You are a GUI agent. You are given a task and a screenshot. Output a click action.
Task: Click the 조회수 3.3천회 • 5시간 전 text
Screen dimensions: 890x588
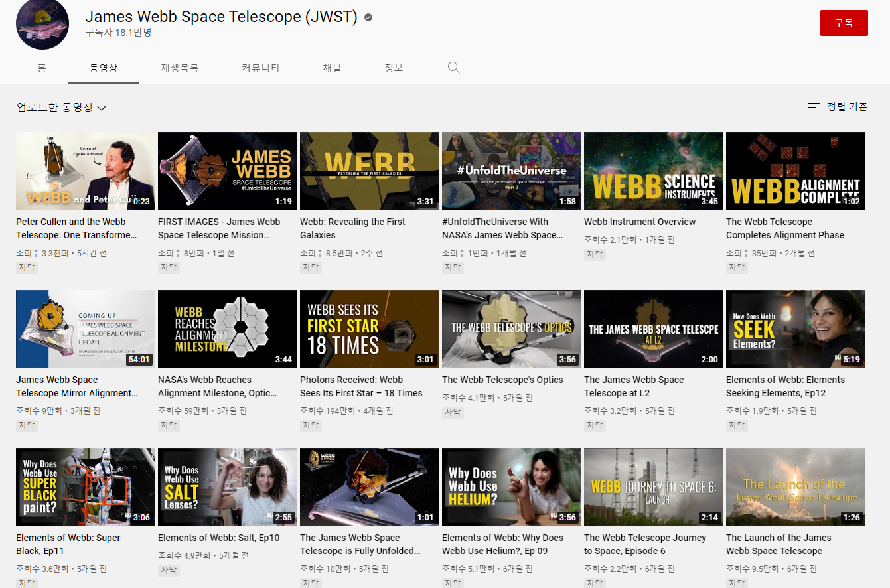tap(61, 253)
